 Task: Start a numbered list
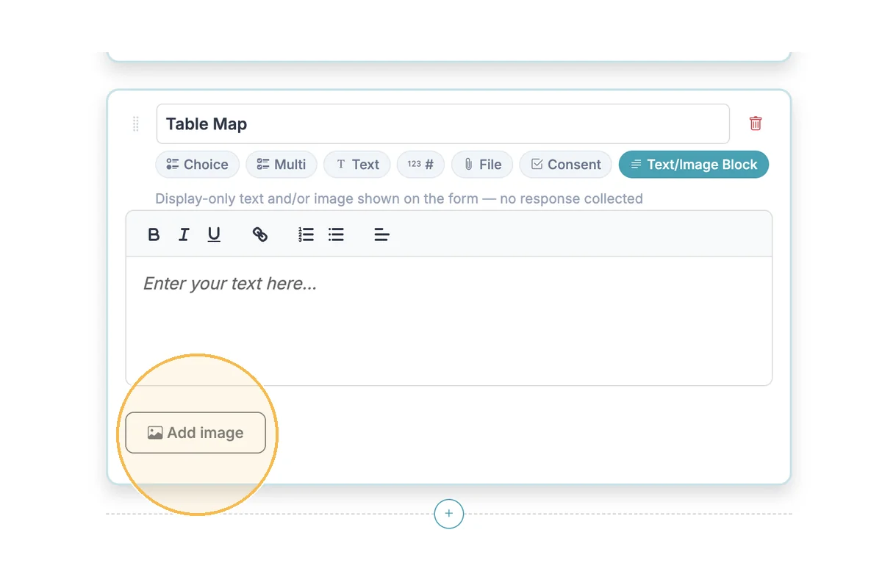(x=306, y=234)
